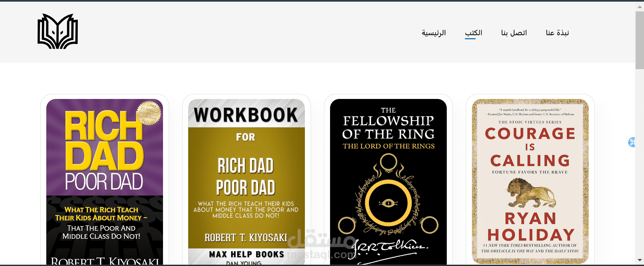Click the vertical scrollbar thumb
Image resolution: width=644 pixels, height=266 pixels.
[x=640, y=40]
